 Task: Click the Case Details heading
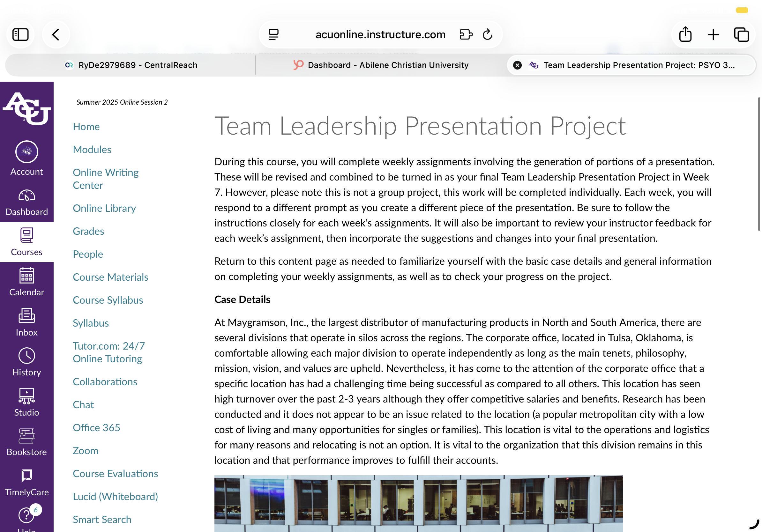point(242,299)
